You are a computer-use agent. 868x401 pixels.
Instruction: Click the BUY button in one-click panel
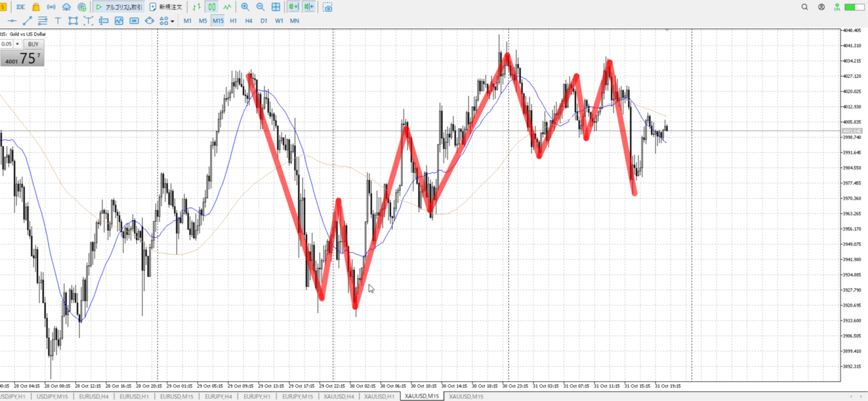[x=33, y=44]
